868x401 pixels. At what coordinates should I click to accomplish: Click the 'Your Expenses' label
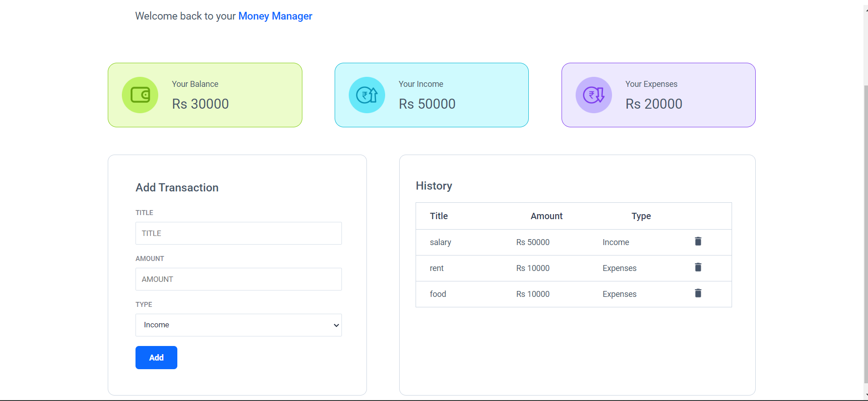651,84
